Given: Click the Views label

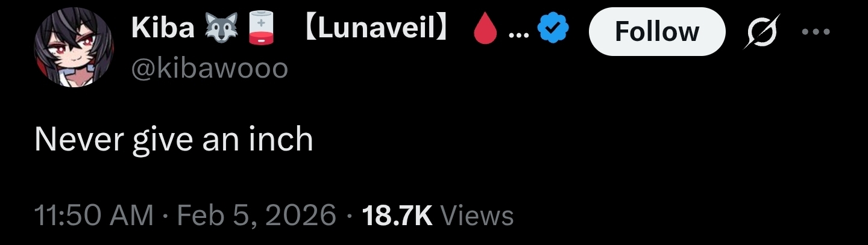Looking at the screenshot, I should 477,215.
